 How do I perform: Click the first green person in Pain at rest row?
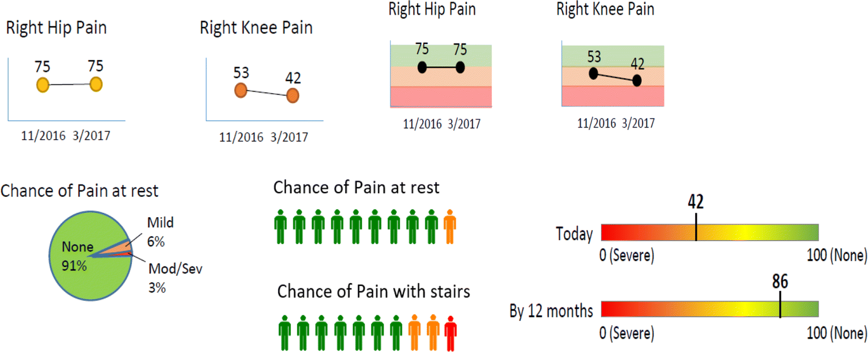click(x=280, y=226)
